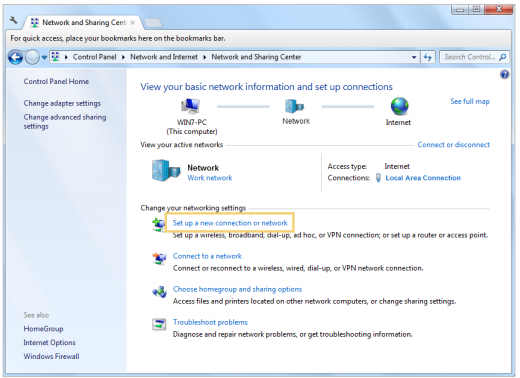Expand the address bar history dropdown
Image resolution: width=520 pixels, height=378 pixels.
coord(414,57)
